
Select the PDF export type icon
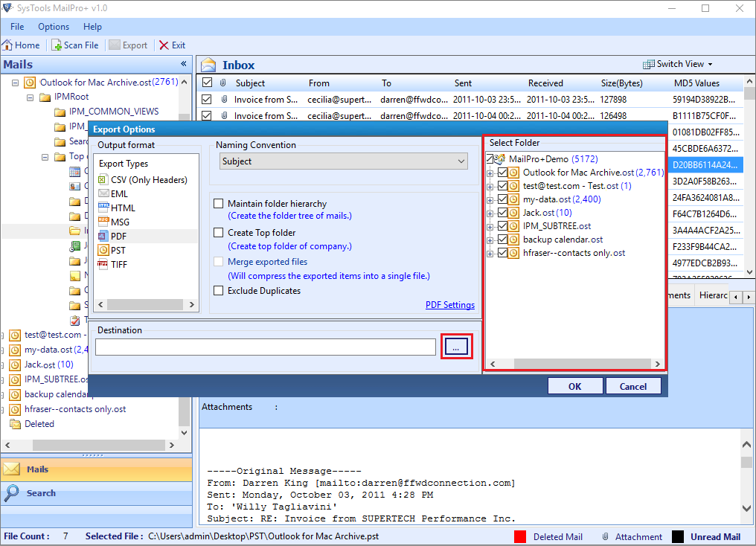(103, 236)
